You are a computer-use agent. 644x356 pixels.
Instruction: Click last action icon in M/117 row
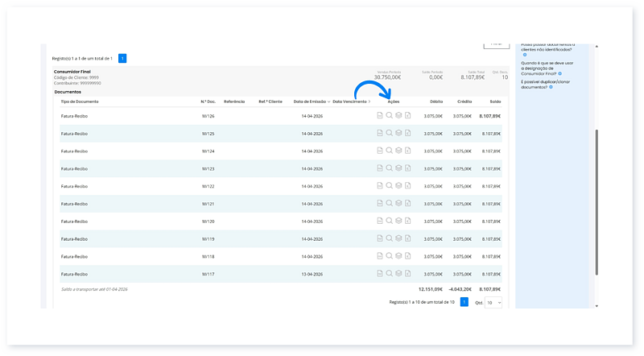[407, 273]
